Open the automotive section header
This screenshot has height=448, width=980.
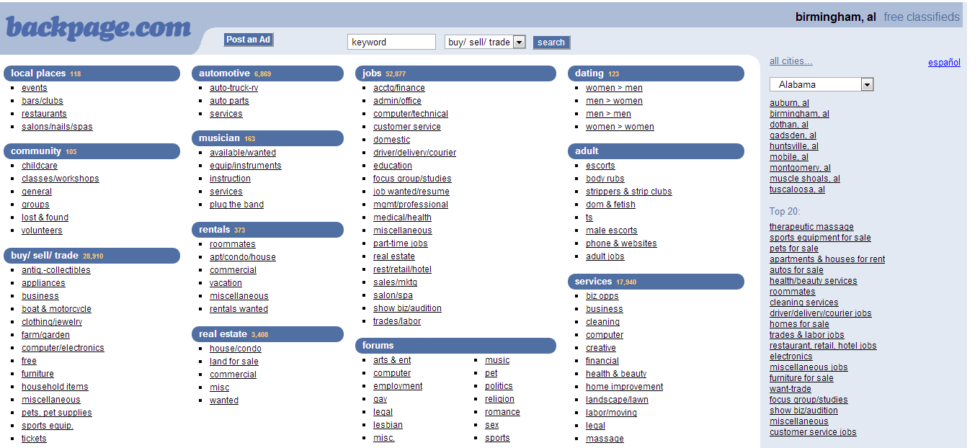(x=267, y=73)
